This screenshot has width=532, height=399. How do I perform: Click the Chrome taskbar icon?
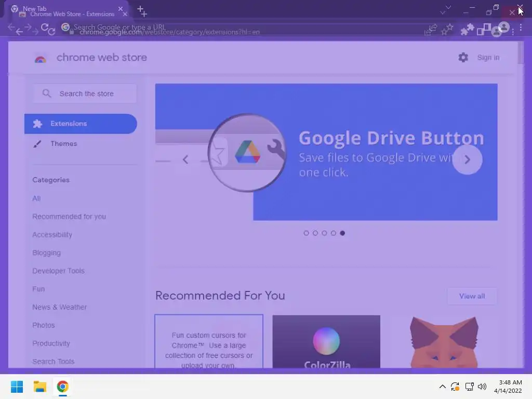click(62, 387)
